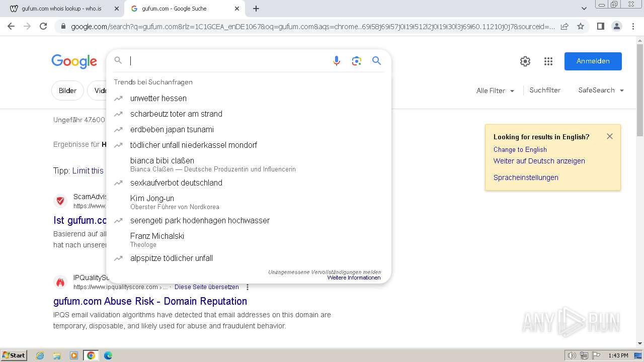644x362 pixels.
Task: Expand the Alle Filter dropdown
Action: pyautogui.click(x=496, y=90)
